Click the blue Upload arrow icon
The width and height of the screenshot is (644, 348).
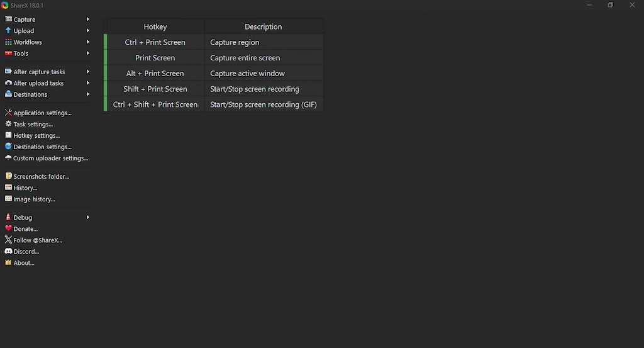tap(8, 30)
